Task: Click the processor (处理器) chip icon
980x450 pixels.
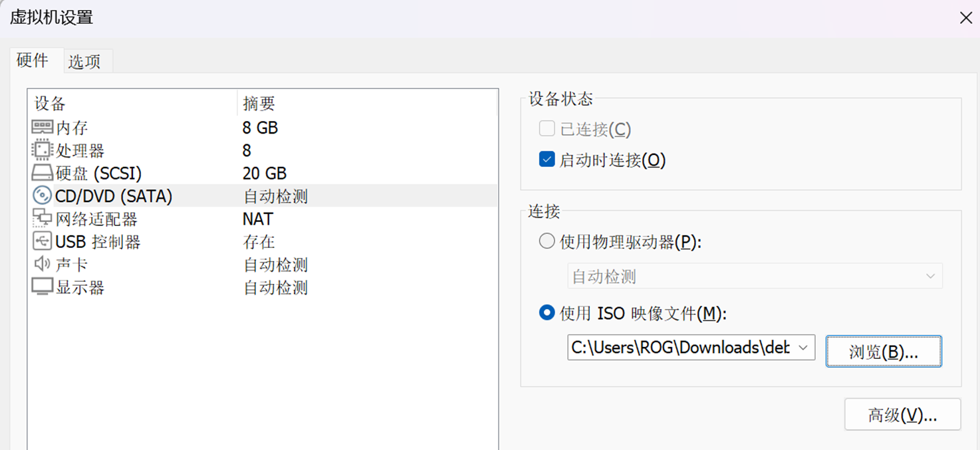Action: click(42, 150)
